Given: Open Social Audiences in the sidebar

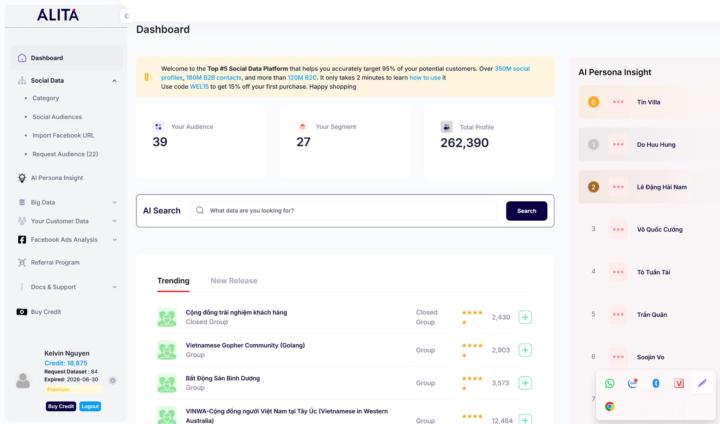Looking at the screenshot, I should [x=57, y=117].
